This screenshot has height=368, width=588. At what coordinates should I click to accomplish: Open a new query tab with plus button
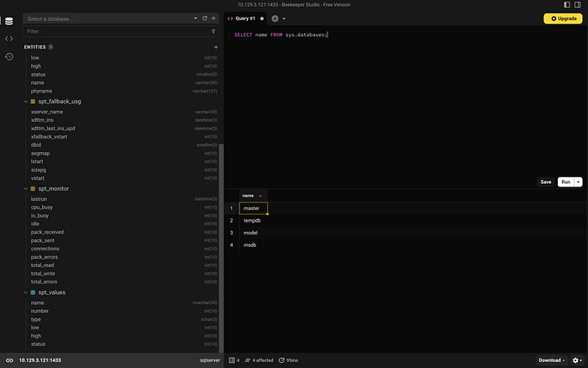coord(275,18)
